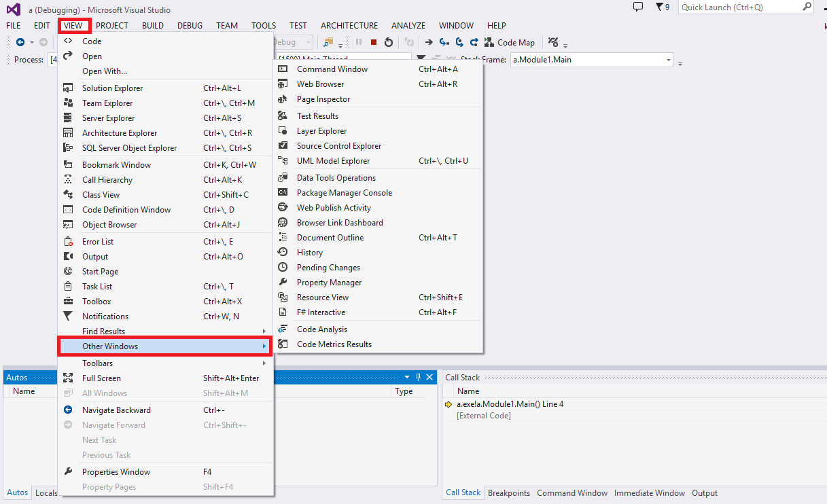
Task: Open the Properties Window entry
Action: click(165, 472)
